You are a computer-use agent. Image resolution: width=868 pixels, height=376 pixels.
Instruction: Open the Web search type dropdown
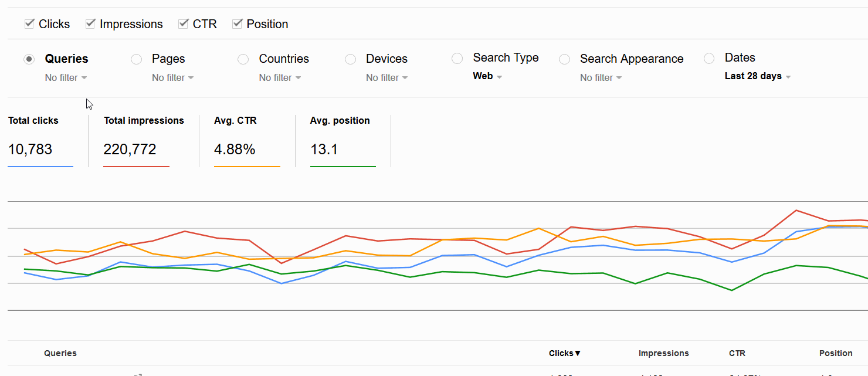pos(488,76)
